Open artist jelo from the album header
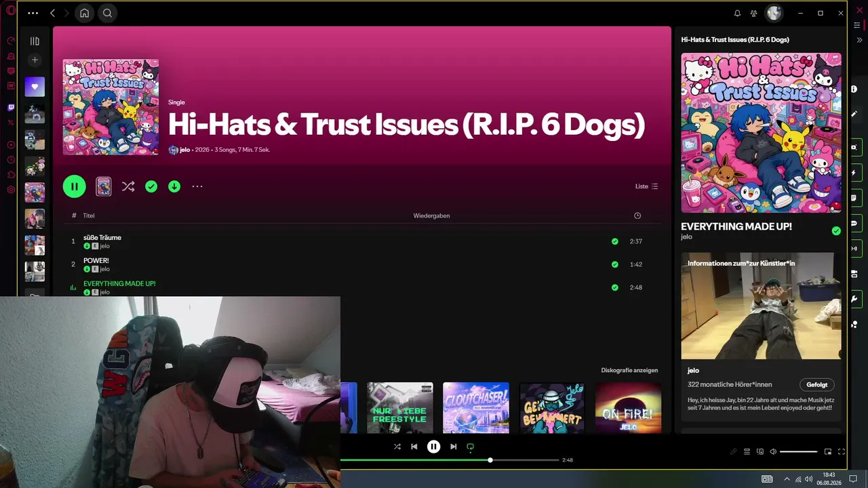868x488 pixels. coord(184,150)
